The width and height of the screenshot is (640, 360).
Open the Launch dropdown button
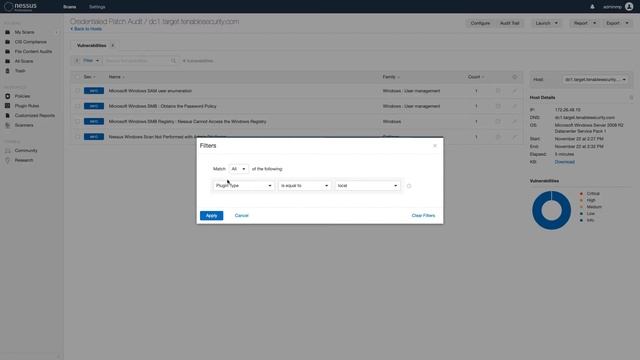click(x=547, y=23)
